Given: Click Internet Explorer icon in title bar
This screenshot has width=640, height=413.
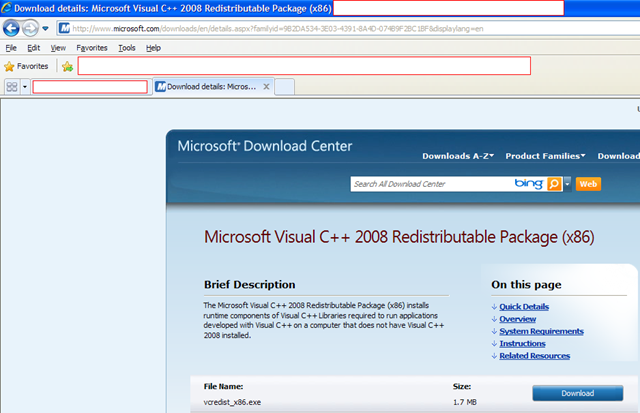Looking at the screenshot, I should pos(6,8).
